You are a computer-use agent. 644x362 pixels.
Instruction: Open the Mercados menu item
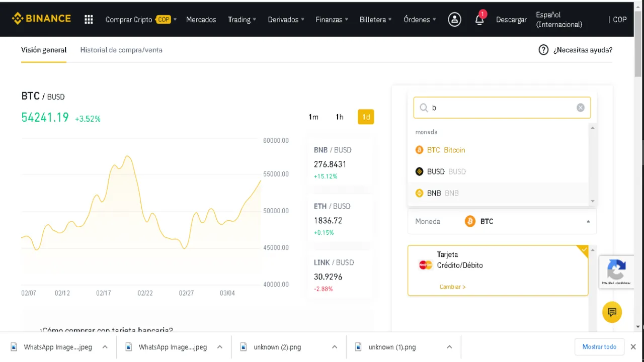coord(201,20)
